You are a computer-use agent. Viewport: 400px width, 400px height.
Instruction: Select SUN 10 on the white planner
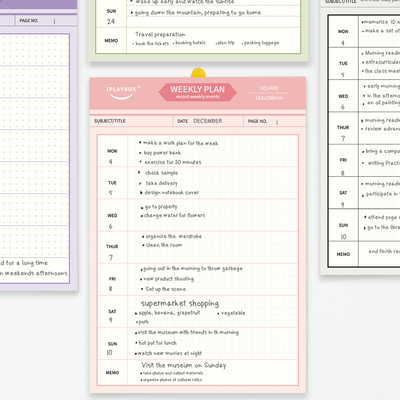pyautogui.click(x=343, y=231)
